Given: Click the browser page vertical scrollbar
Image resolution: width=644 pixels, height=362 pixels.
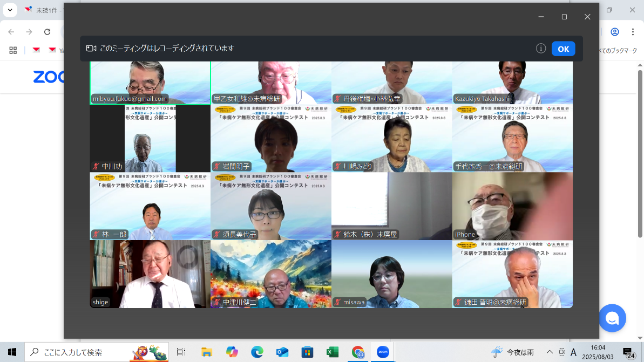Looking at the screenshot, I should point(640,154).
